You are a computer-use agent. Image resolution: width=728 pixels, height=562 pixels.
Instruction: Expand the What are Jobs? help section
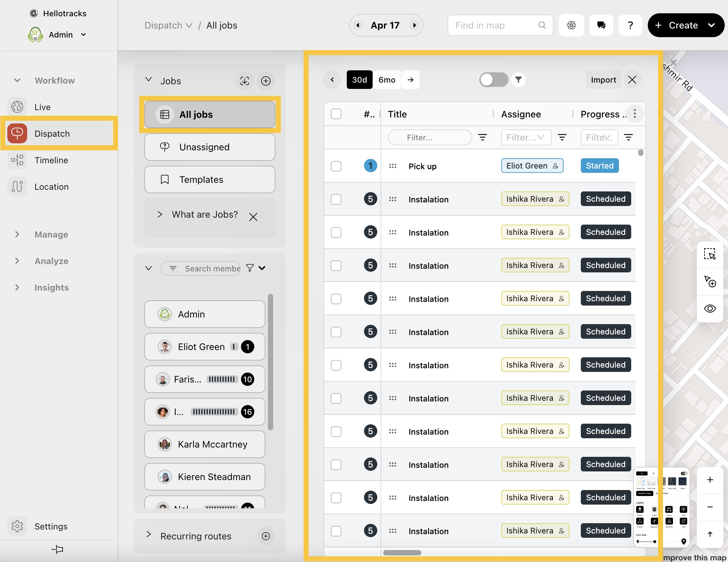click(x=160, y=214)
